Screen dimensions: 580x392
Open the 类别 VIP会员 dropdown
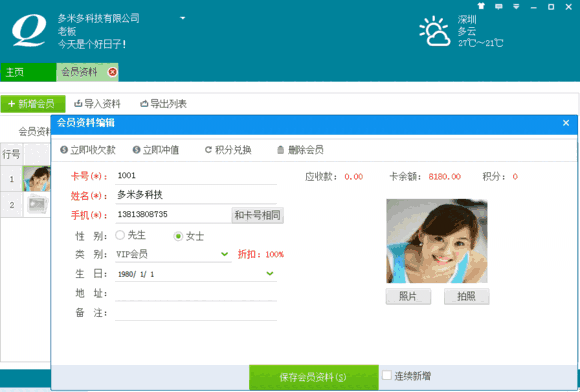(173, 254)
